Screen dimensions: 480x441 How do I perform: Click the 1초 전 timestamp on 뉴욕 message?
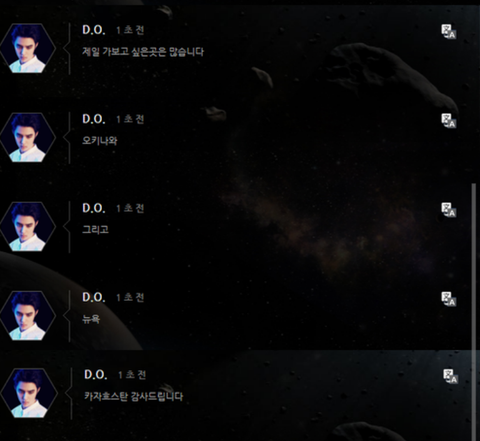pyautogui.click(x=130, y=297)
